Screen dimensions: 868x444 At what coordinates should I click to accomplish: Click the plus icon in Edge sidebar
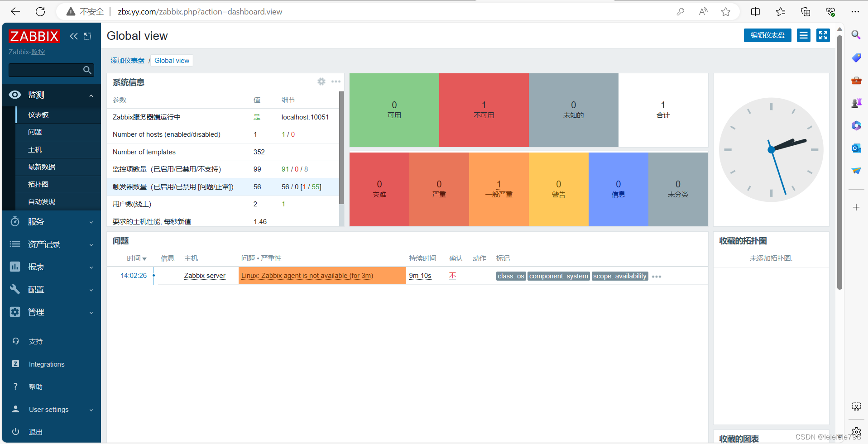coord(856,207)
